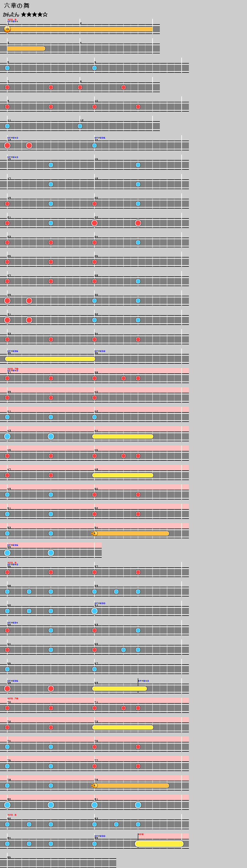Click the BPM232 marker at measure 36

coord(100,351)
